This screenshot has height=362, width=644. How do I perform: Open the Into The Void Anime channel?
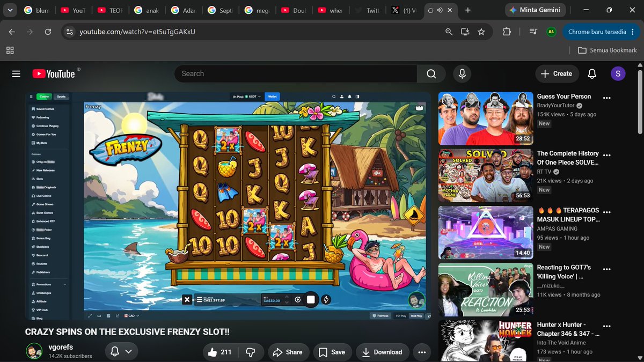click(x=562, y=343)
